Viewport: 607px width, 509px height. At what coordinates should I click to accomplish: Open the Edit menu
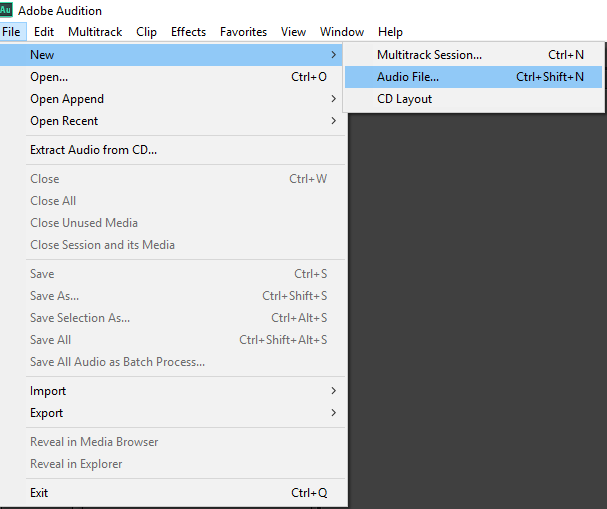(44, 32)
